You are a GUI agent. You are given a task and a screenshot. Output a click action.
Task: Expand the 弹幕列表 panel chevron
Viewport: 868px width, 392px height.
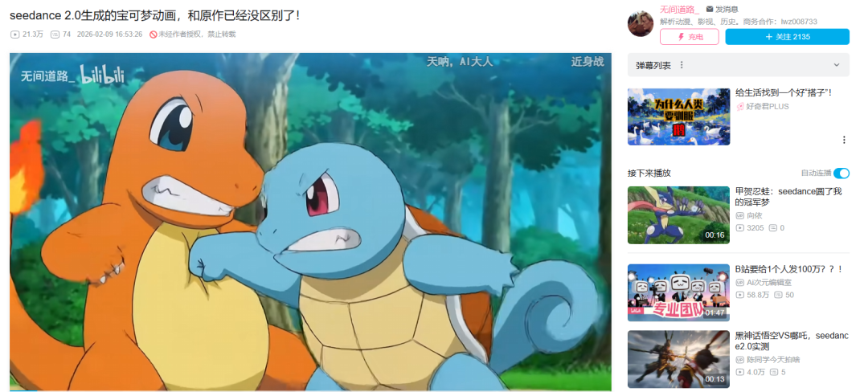[837, 65]
